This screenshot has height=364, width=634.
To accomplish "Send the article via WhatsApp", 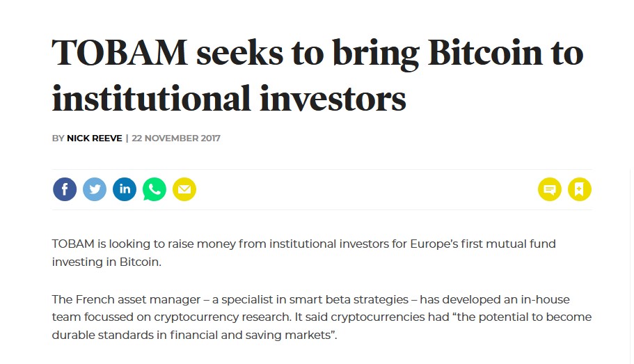I will point(154,189).
